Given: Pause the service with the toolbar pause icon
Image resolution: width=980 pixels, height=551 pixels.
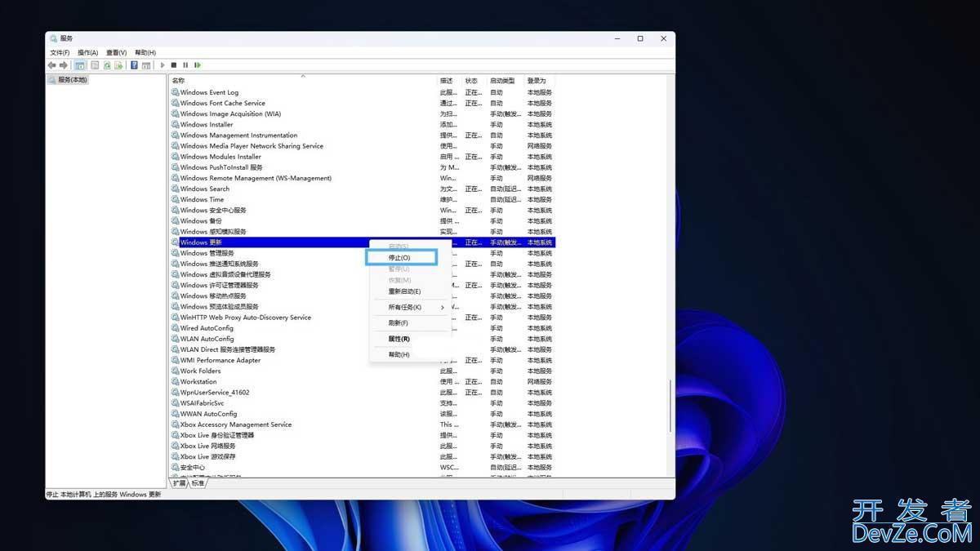Looking at the screenshot, I should point(185,65).
